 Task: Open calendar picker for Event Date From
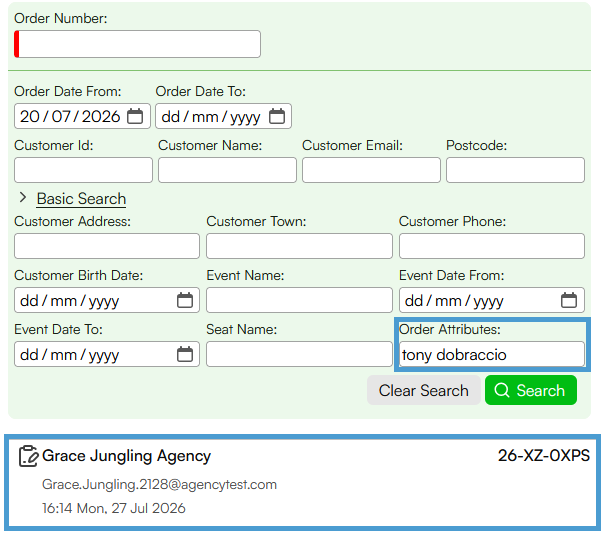(x=569, y=300)
